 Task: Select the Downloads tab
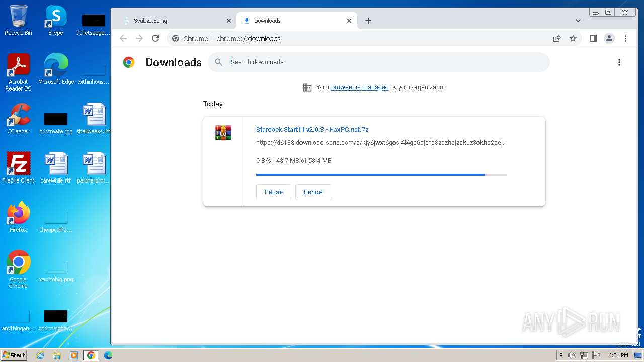click(x=297, y=21)
